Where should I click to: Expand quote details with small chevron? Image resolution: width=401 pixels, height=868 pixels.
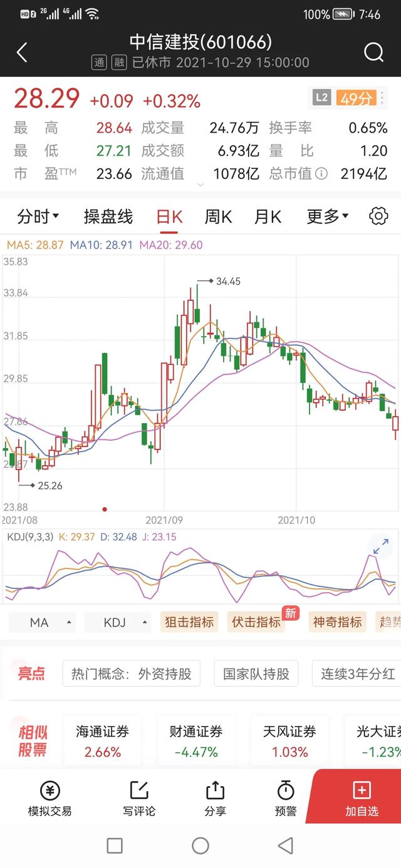[x=200, y=185]
